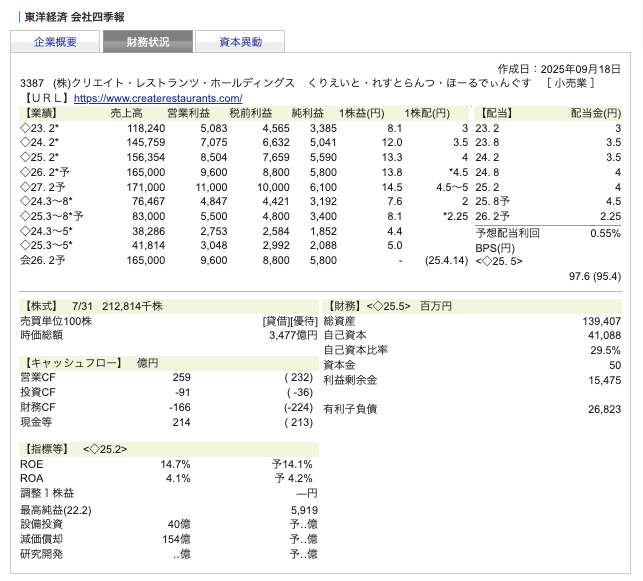
Task: Click the 予想配当利回 0.55% value
Action: [605, 232]
